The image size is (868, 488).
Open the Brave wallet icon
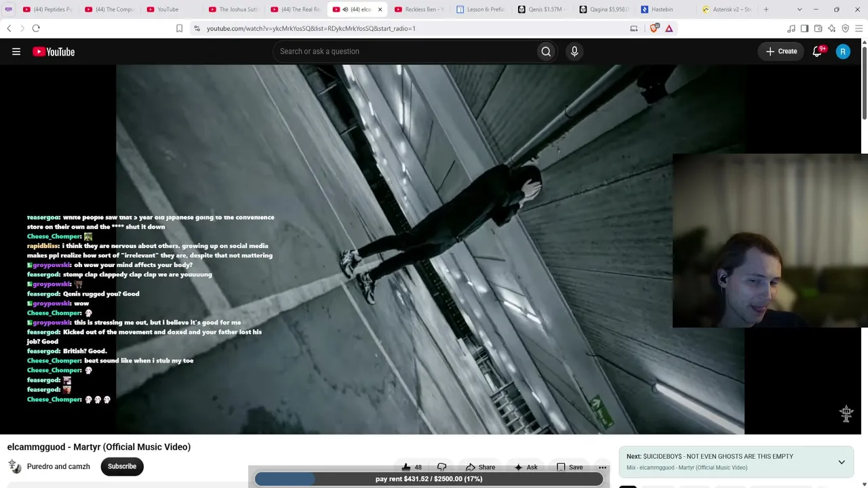[818, 28]
